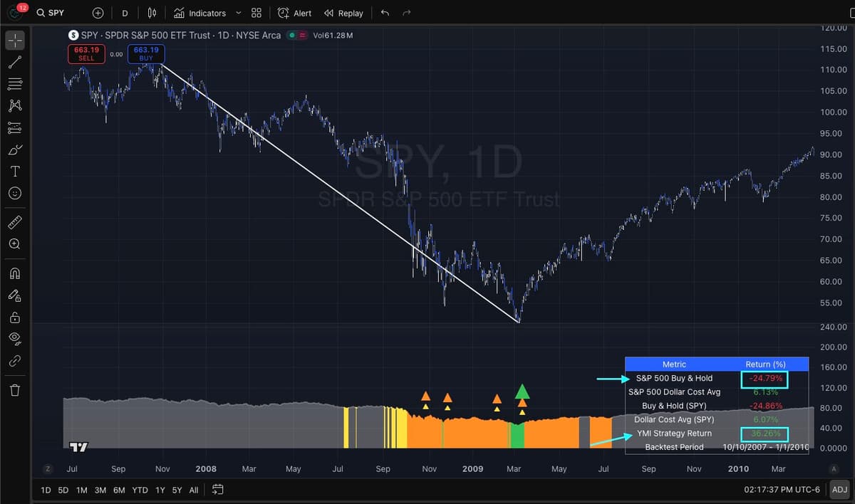Select the Trend Line drawing tool
Viewport: 855px width, 504px height.
tap(15, 62)
